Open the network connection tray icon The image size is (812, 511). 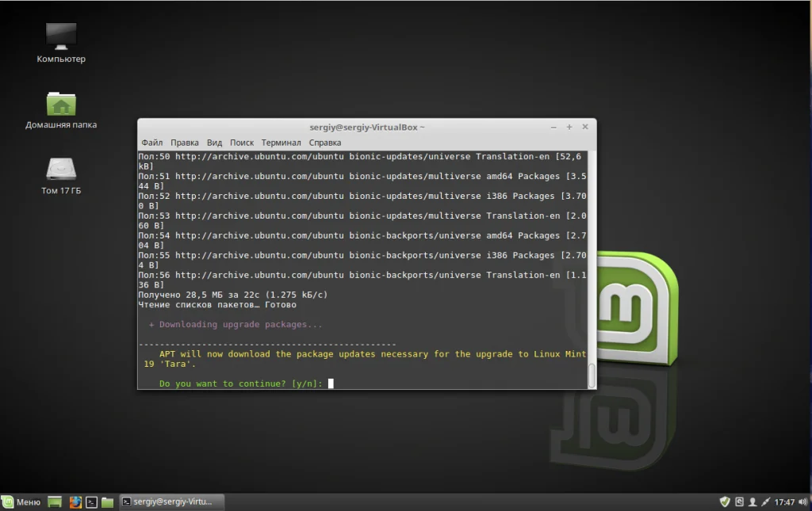tap(765, 501)
